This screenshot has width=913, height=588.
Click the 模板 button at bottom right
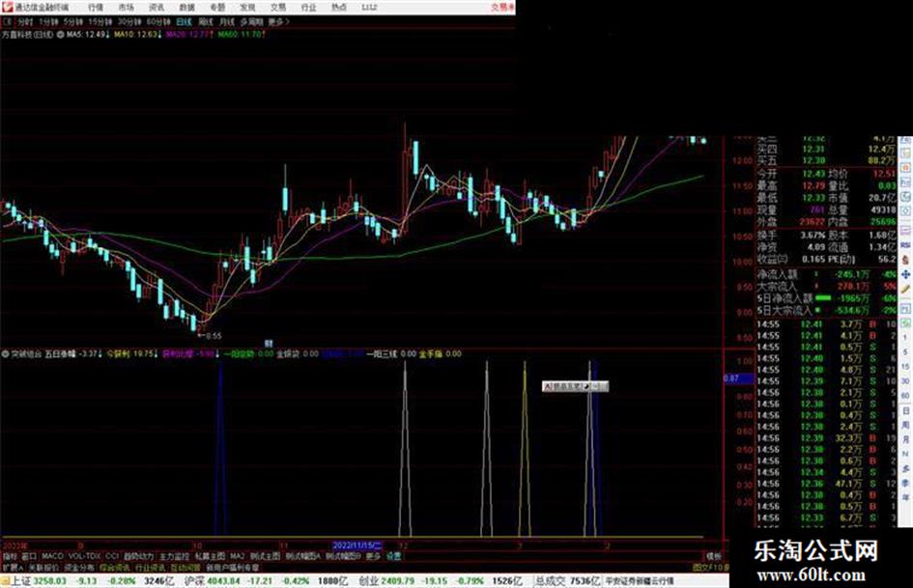click(x=713, y=556)
